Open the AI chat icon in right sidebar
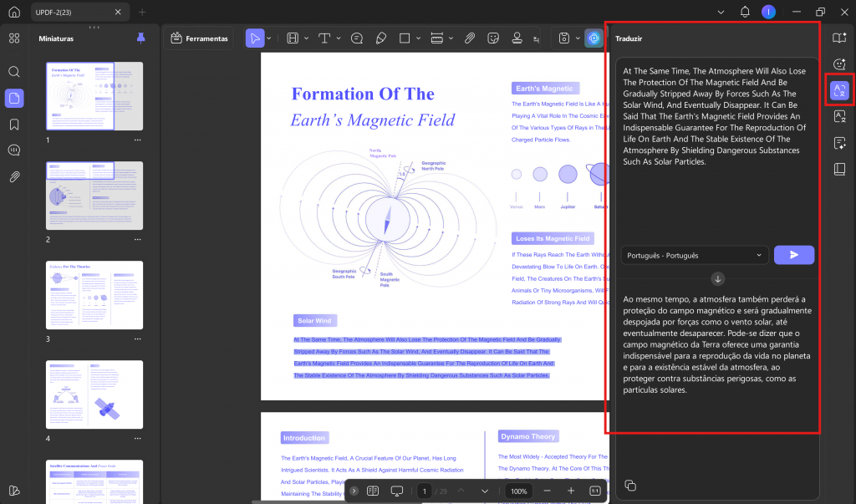This screenshot has width=856, height=504. coord(839,64)
